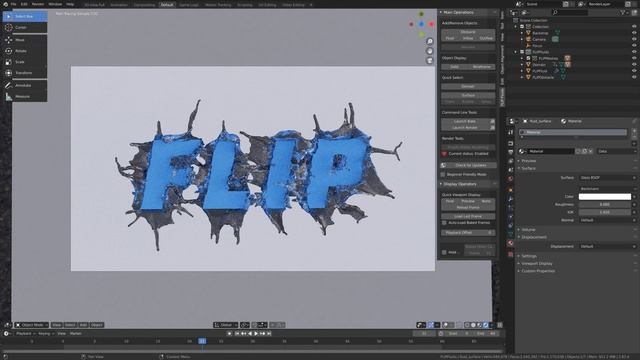The height and width of the screenshot is (360, 640).
Task: Toggle visibility eye for Backdrop
Action: click(634, 33)
